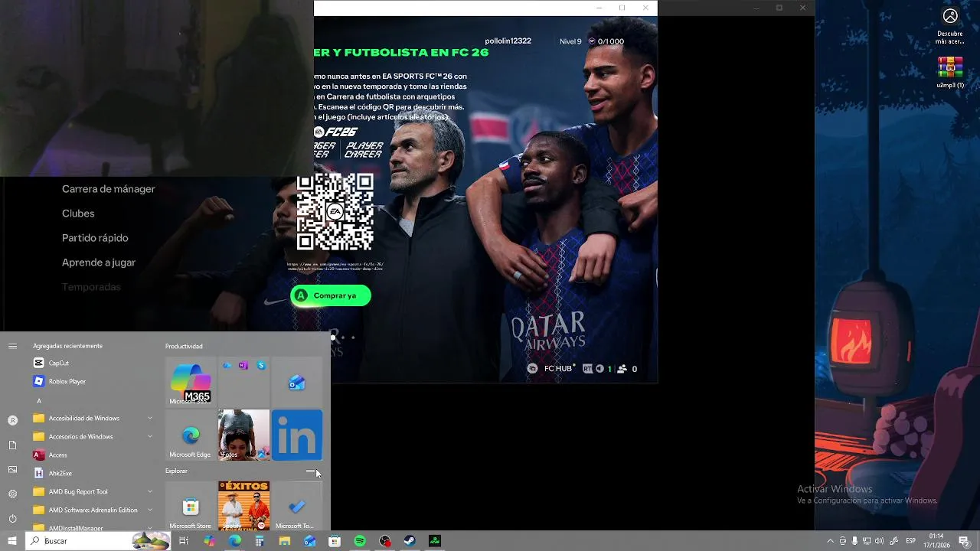The height and width of the screenshot is (551, 980).
Task: Open the LinkedIn tile
Action: (x=297, y=435)
